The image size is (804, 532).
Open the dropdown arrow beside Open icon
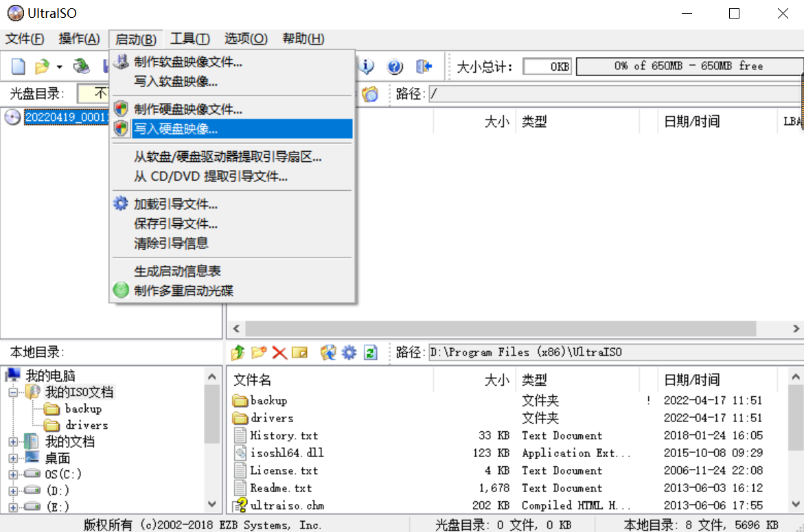(x=60, y=66)
